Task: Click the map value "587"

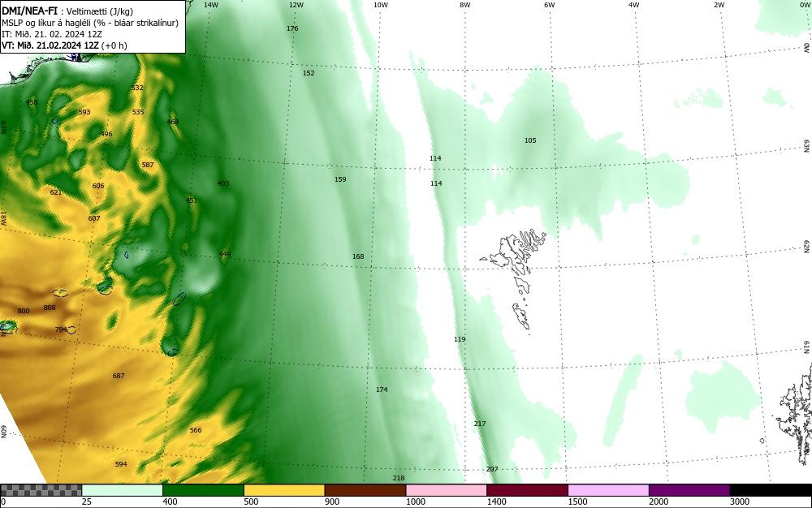Action: pos(148,165)
